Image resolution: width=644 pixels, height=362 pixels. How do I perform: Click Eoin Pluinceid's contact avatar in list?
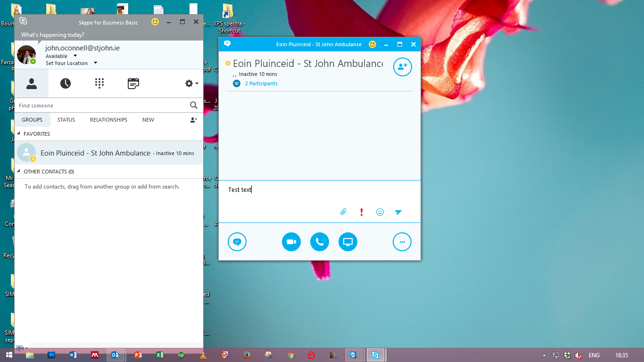coord(26,152)
